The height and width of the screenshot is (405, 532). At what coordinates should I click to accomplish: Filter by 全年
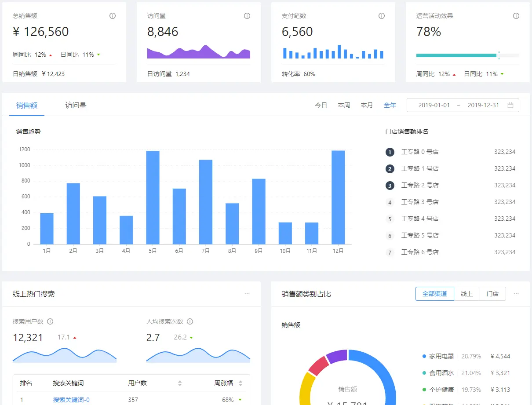390,105
